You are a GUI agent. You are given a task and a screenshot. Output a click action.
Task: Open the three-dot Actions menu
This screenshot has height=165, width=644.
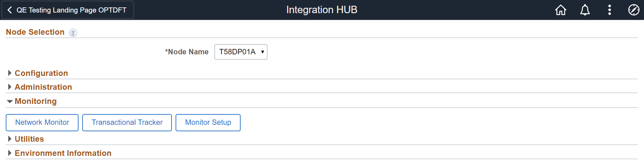(609, 10)
